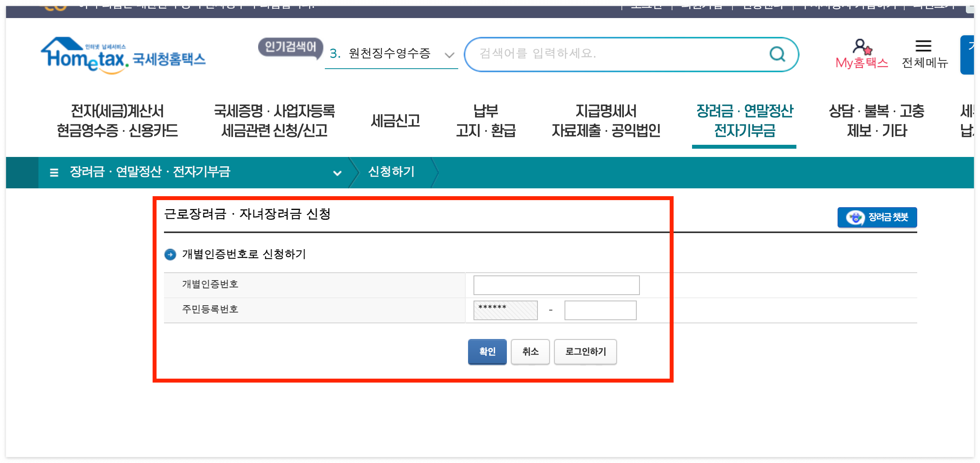Screen dimensions: 980x463
Task: Expand the popular search term 원천징수영수증 dropdown
Action: (x=448, y=55)
